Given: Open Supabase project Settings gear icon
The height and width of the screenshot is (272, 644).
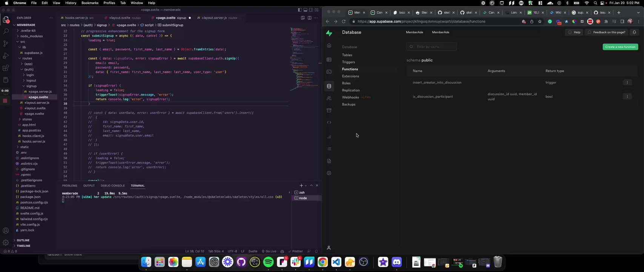Looking at the screenshot, I should [x=329, y=173].
